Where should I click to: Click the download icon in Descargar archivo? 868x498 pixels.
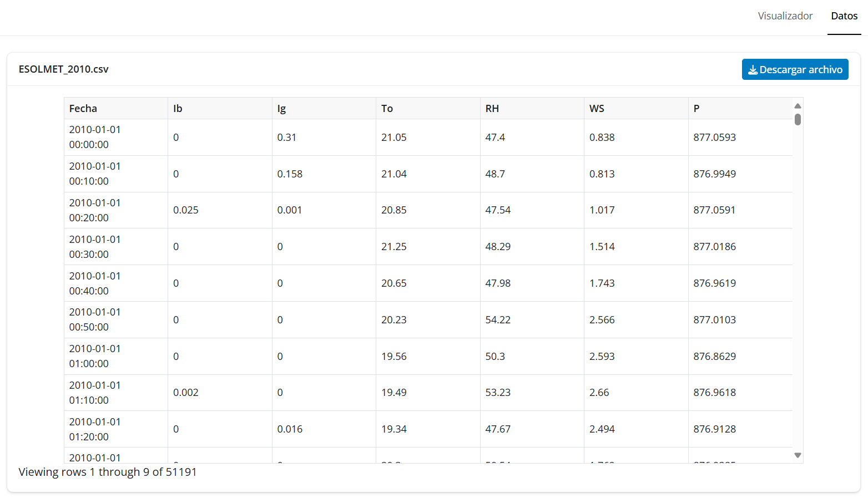point(753,70)
